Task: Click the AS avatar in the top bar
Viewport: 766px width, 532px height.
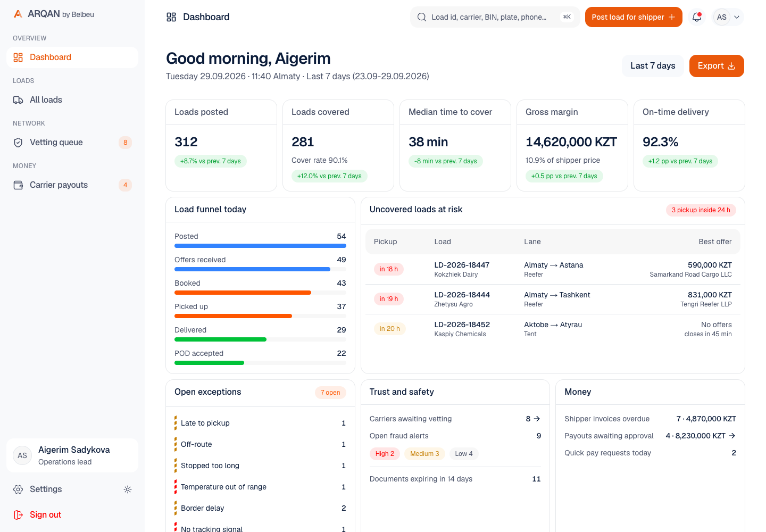Action: pyautogui.click(x=722, y=17)
